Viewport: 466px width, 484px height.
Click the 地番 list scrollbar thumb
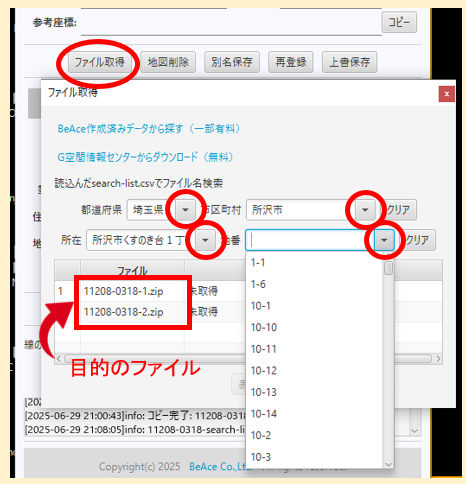coord(388,268)
